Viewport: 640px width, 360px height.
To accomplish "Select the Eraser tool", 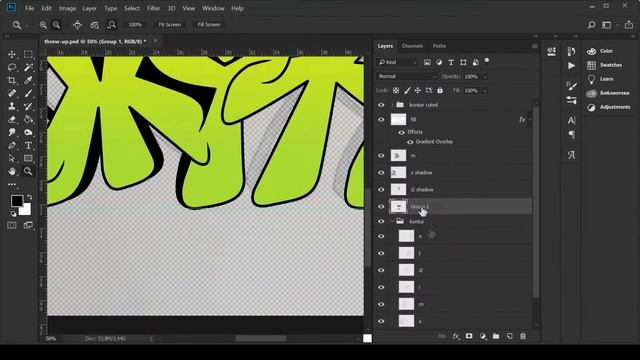I will [12, 120].
